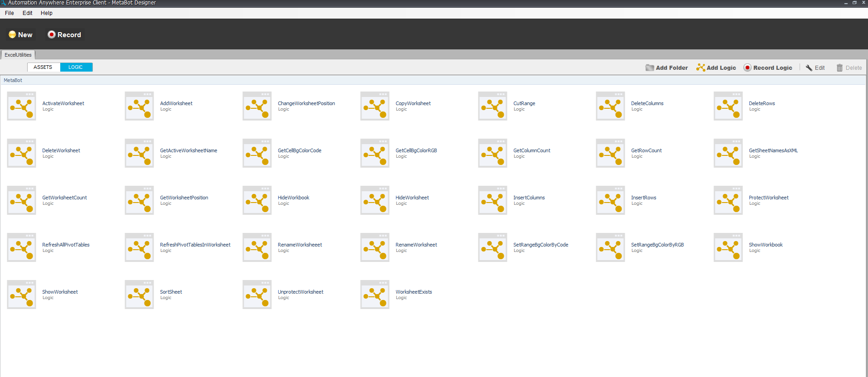Select the 'GetWorksheetPosition' label
868x377 pixels.
click(184, 198)
